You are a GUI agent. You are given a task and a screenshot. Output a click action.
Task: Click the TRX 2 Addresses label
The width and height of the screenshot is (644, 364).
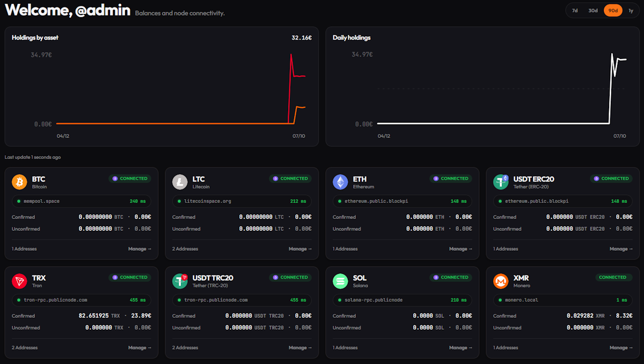(x=25, y=347)
